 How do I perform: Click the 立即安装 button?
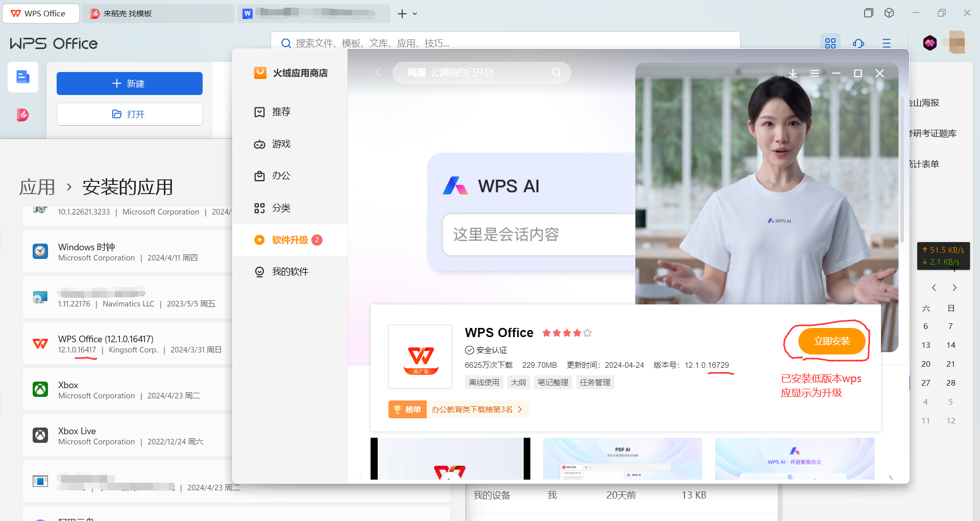pyautogui.click(x=832, y=341)
